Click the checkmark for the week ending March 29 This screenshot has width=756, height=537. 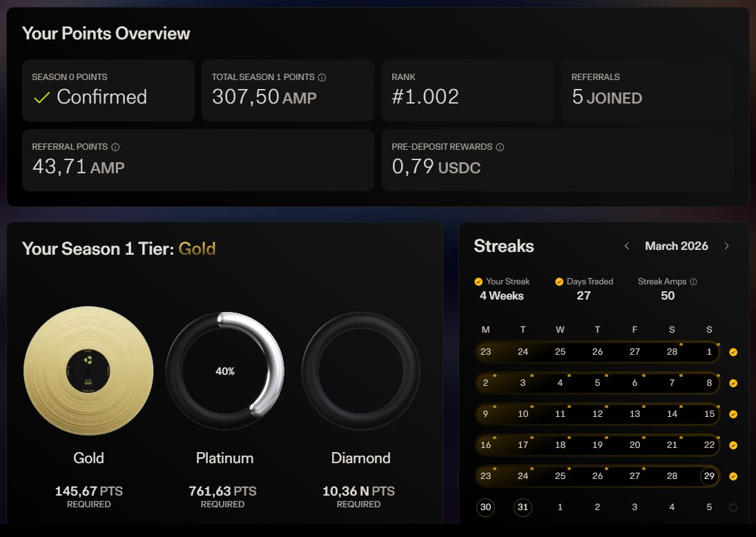[733, 476]
